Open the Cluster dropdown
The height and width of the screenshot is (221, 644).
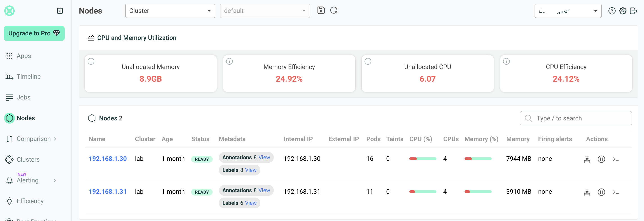click(x=170, y=11)
